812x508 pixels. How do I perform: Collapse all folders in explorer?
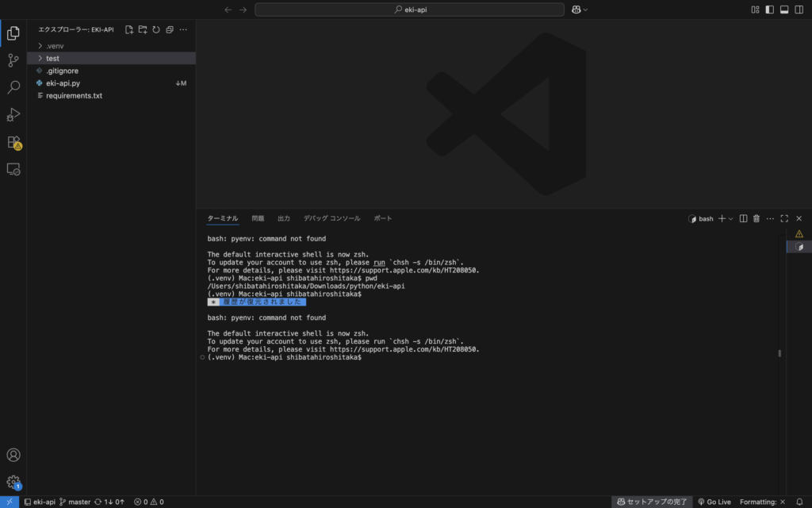(170, 29)
